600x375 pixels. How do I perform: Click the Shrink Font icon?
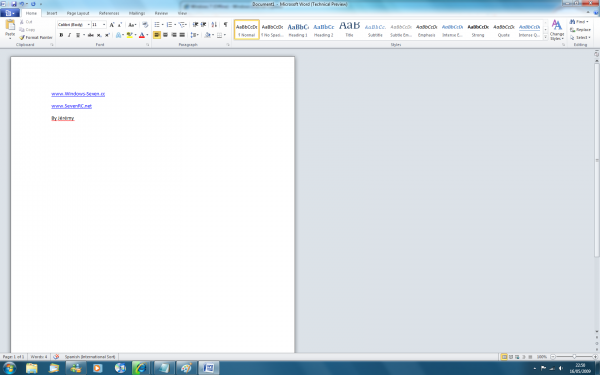click(119, 25)
